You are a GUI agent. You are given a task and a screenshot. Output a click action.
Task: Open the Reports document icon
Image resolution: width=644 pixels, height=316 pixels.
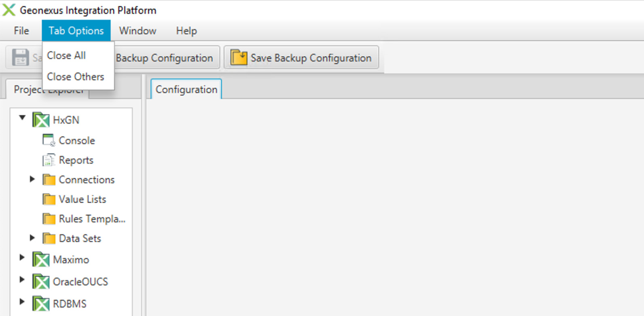(48, 160)
